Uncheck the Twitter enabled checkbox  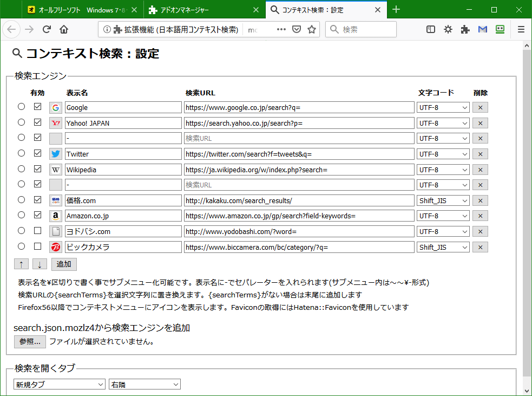38,153
